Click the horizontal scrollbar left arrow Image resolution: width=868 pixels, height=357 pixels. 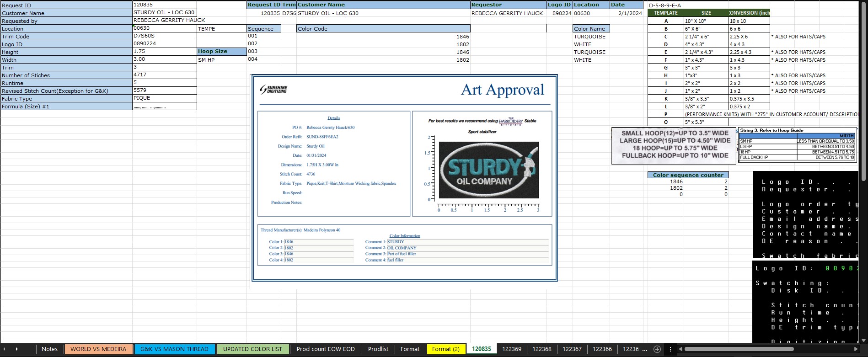[680, 349]
